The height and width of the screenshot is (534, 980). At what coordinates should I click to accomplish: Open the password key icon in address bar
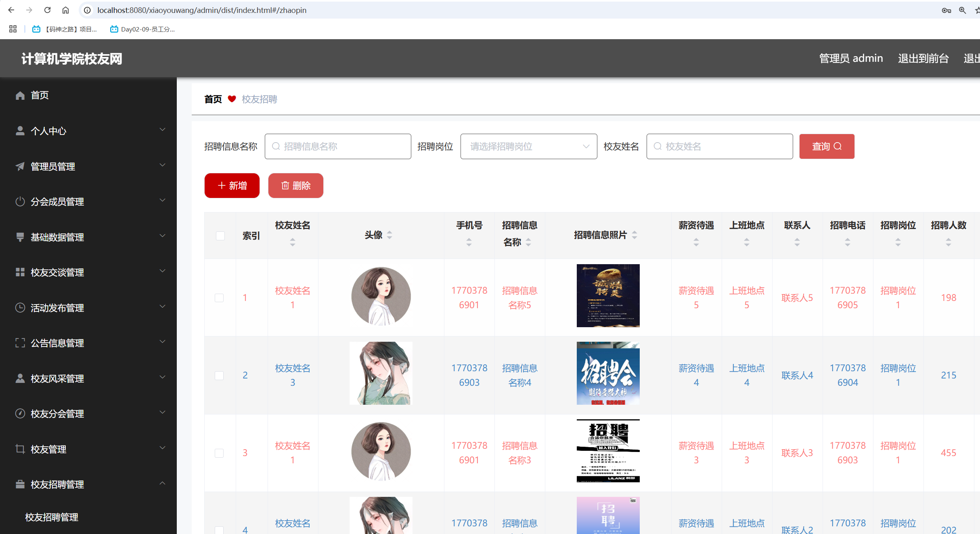click(946, 10)
